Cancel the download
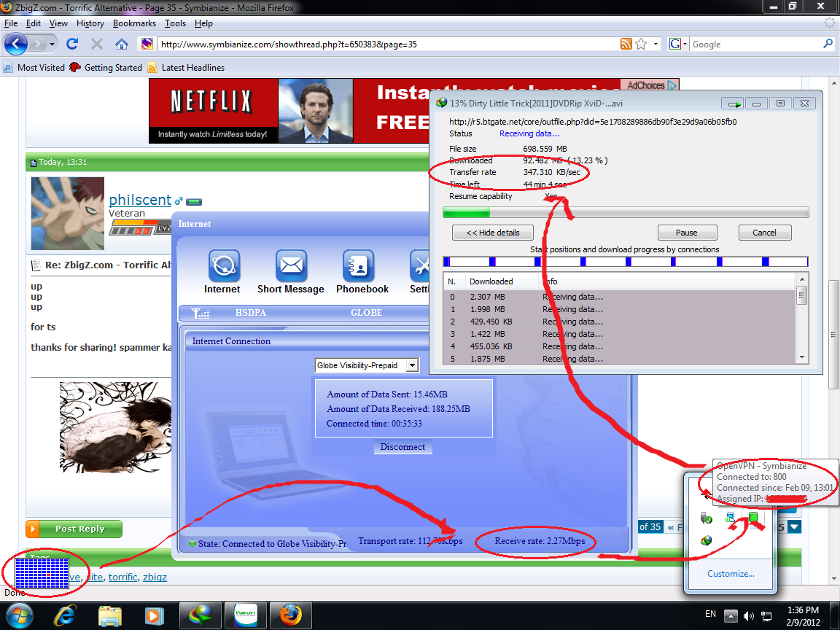Screen dimensions: 840x630 click(764, 233)
